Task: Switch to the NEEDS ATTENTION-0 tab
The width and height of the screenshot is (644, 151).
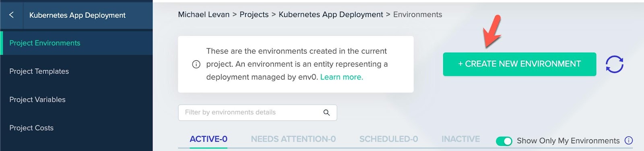Action: pos(293,139)
